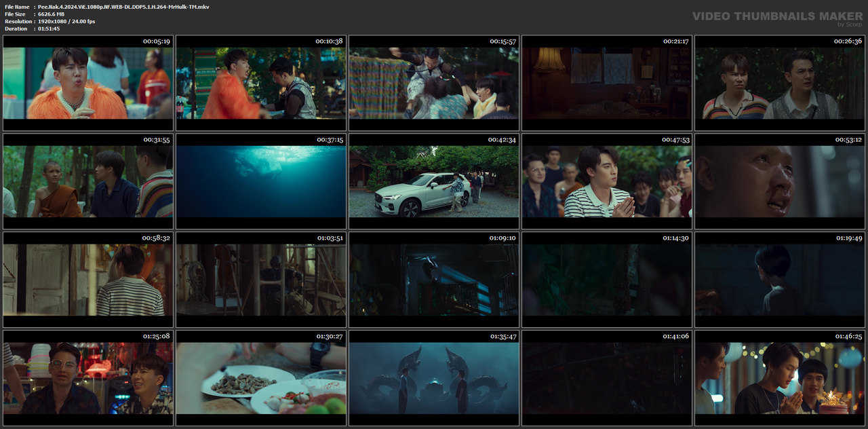The image size is (868, 429).
Task: Select the thumbnail at 00:26:36
Action: (780, 83)
